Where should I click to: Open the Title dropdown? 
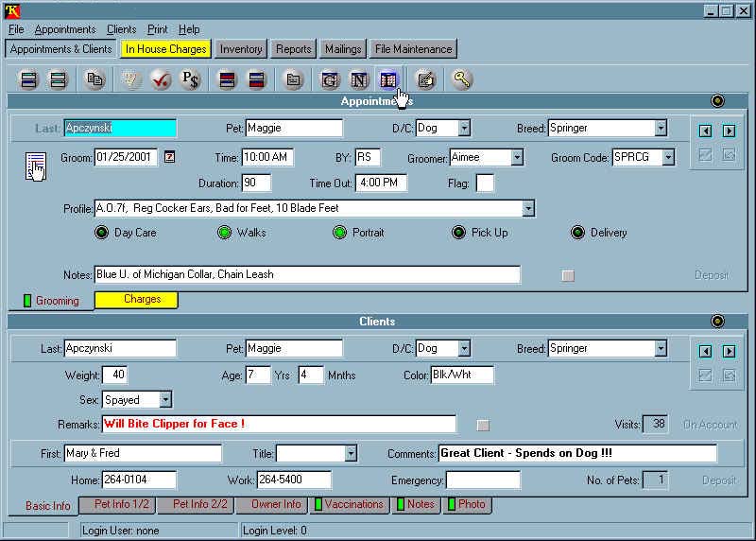351,453
